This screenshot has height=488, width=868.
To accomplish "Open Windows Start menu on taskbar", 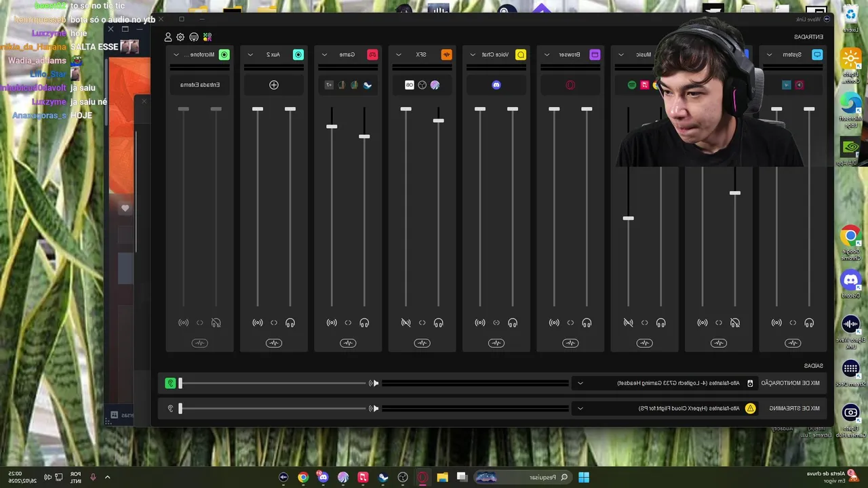I will click(584, 477).
